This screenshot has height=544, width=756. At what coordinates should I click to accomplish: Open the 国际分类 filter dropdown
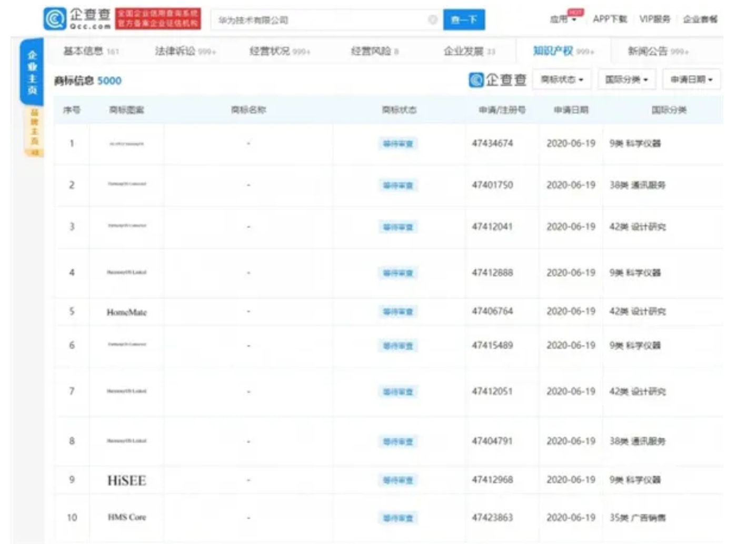point(626,79)
